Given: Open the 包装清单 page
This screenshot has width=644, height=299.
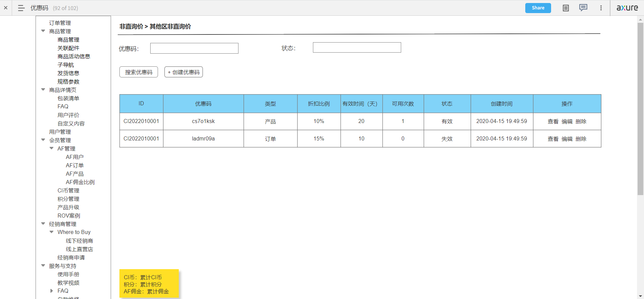Looking at the screenshot, I should pyautogui.click(x=68, y=98).
